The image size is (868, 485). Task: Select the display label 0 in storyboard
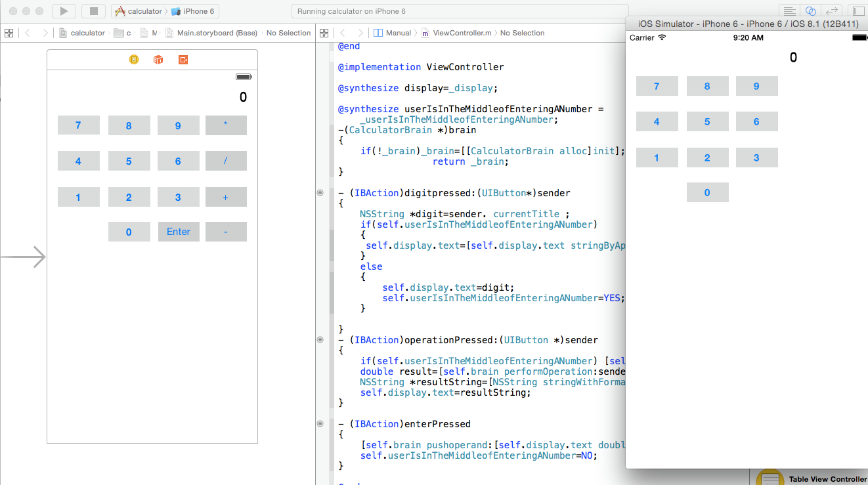pyautogui.click(x=243, y=97)
